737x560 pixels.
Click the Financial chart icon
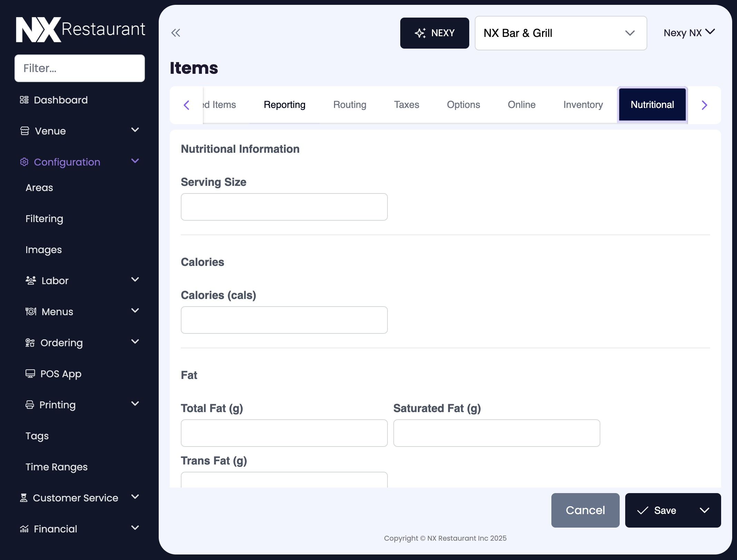point(24,529)
